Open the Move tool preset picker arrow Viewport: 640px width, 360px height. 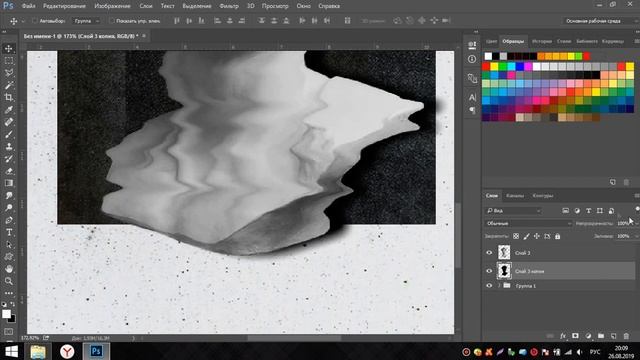point(23,21)
